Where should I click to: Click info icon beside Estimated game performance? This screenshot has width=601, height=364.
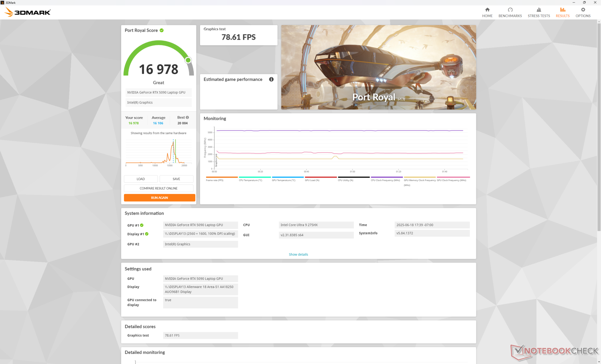tap(271, 79)
